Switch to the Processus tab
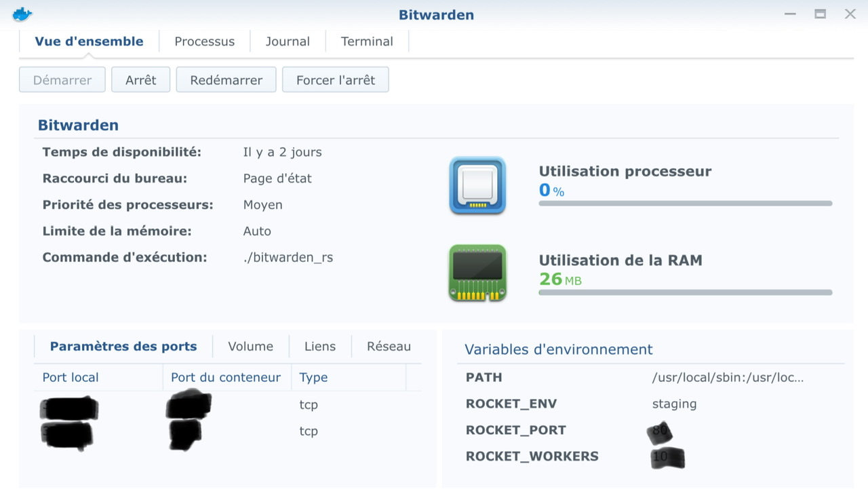The width and height of the screenshot is (868, 502). click(204, 41)
